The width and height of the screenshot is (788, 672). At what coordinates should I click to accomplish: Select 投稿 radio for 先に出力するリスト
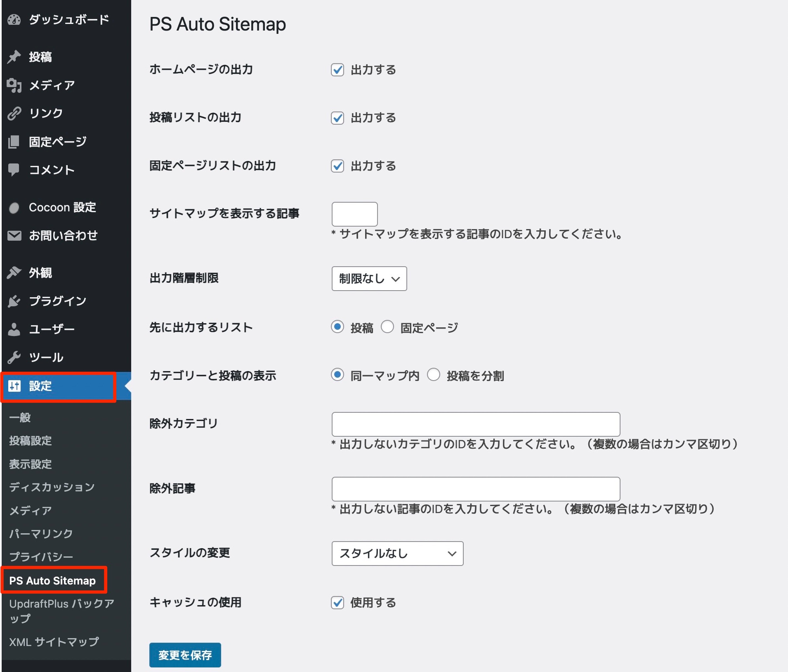pyautogui.click(x=337, y=327)
